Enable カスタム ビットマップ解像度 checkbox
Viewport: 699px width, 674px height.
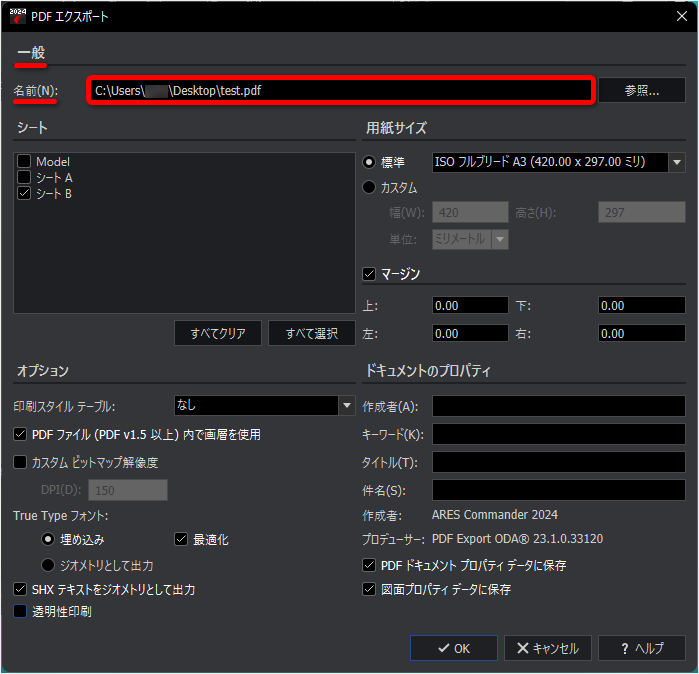pos(20,462)
